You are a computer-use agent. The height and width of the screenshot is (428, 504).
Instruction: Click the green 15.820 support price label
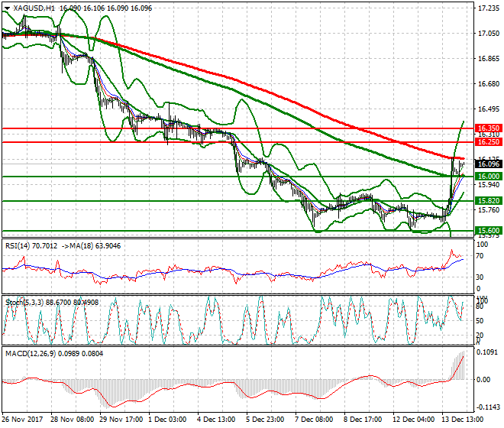(x=489, y=201)
